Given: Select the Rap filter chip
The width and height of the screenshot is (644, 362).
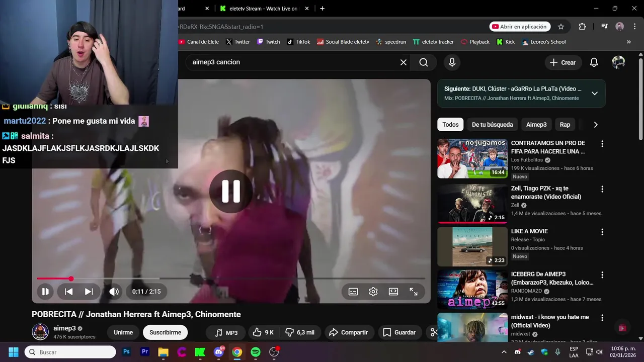Looking at the screenshot, I should (565, 125).
